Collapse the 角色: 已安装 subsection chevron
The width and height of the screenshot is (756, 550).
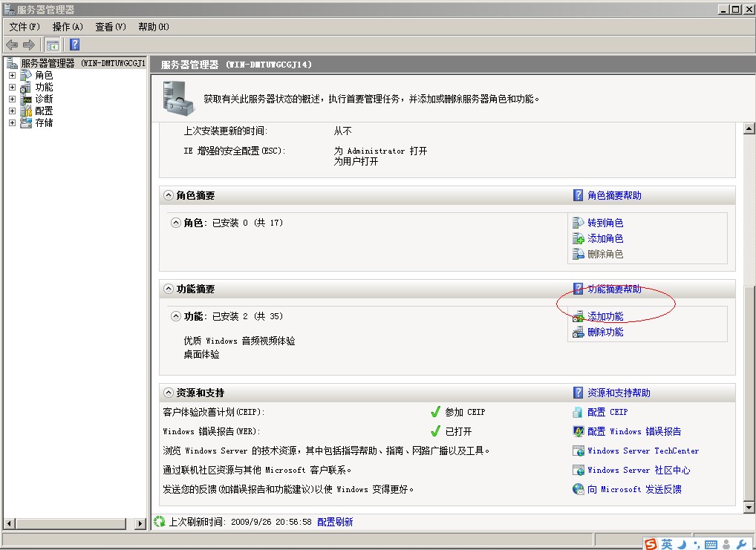tap(175, 223)
